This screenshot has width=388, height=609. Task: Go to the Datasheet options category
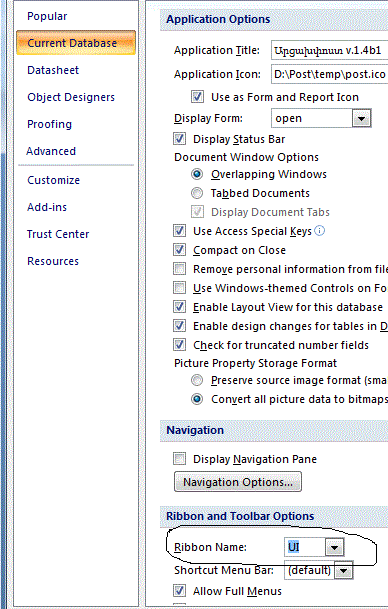[53, 70]
